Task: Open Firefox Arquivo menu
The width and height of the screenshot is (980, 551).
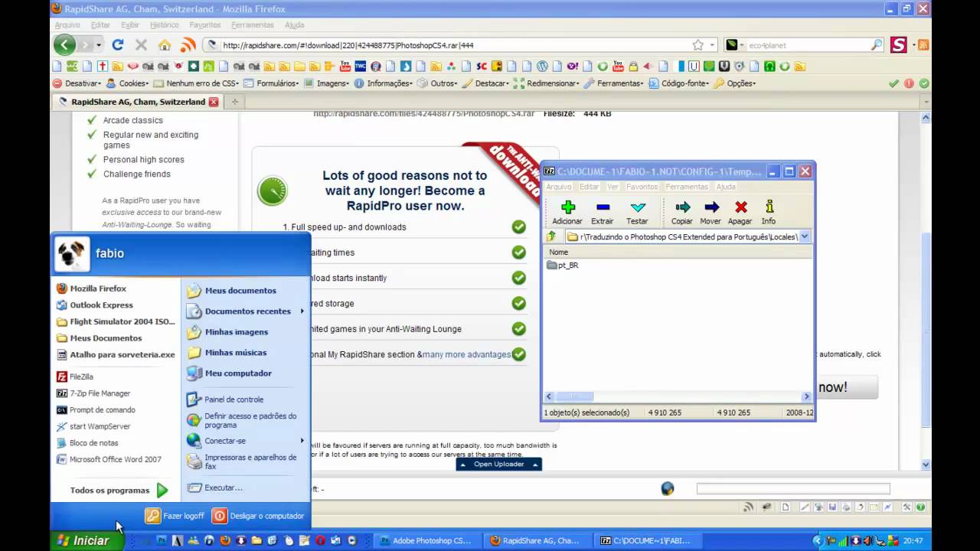Action: click(x=67, y=25)
